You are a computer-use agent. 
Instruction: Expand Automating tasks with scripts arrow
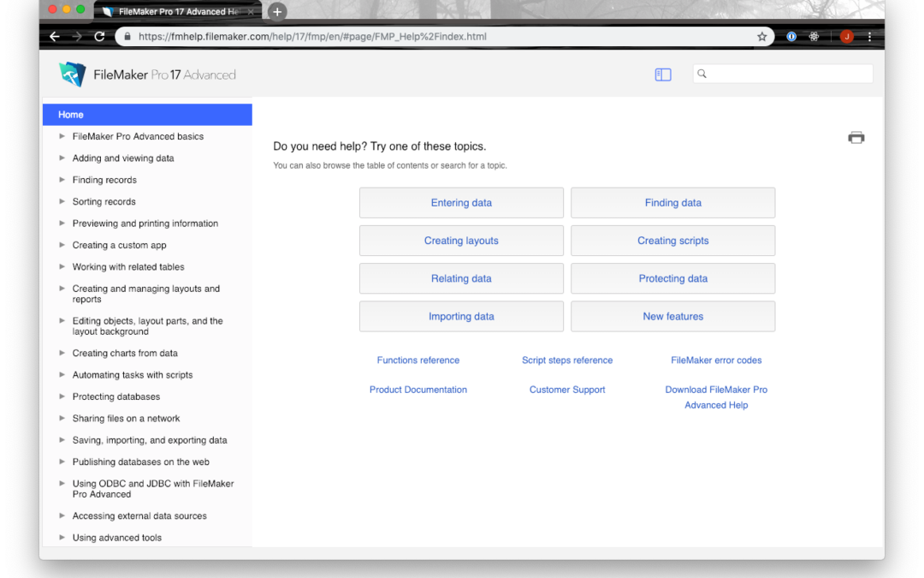tap(62, 375)
